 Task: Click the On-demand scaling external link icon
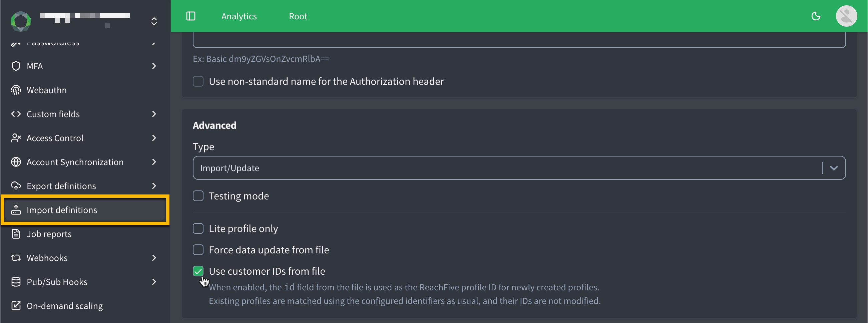coord(16,305)
